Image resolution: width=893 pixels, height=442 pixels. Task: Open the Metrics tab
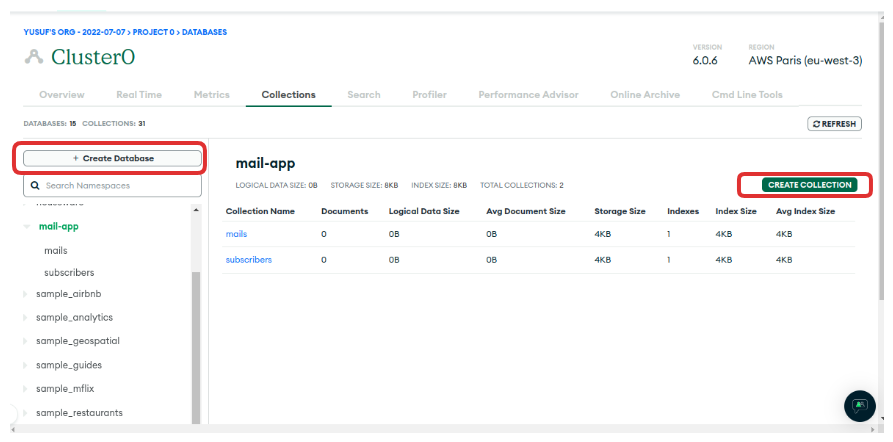(x=211, y=95)
